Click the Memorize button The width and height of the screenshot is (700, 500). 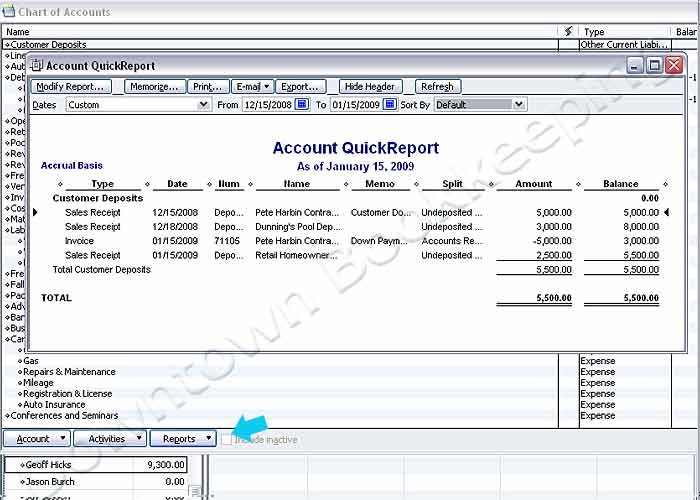point(154,87)
